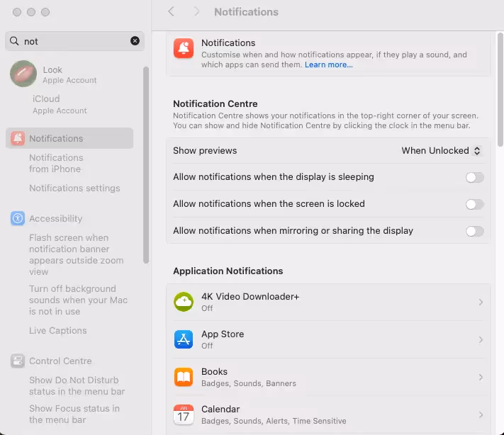Viewport: 504px width, 435px height.
Task: Open App Store notification settings
Action: tap(328, 339)
